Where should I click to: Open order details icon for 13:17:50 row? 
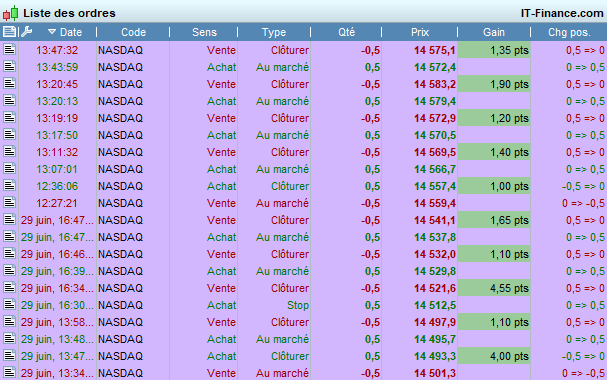point(9,135)
